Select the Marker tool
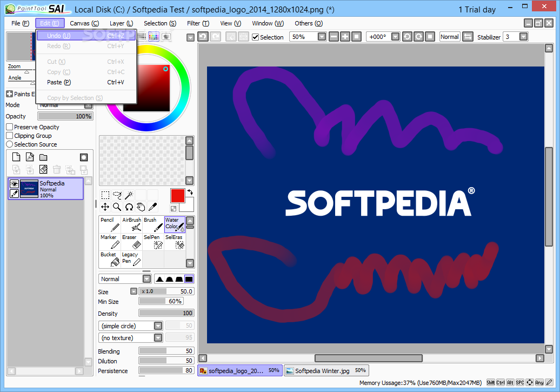Screen dimensions: 560x392 [x=110, y=242]
